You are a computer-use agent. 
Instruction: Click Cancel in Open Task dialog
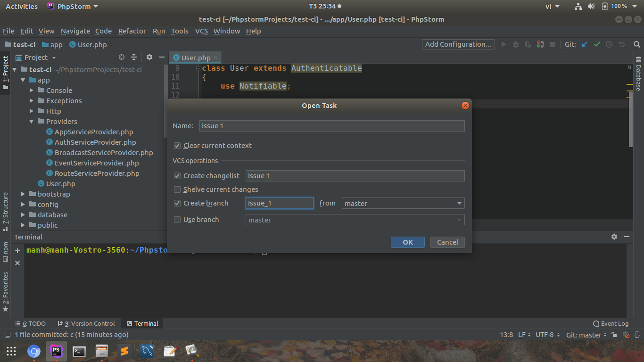[447, 242]
